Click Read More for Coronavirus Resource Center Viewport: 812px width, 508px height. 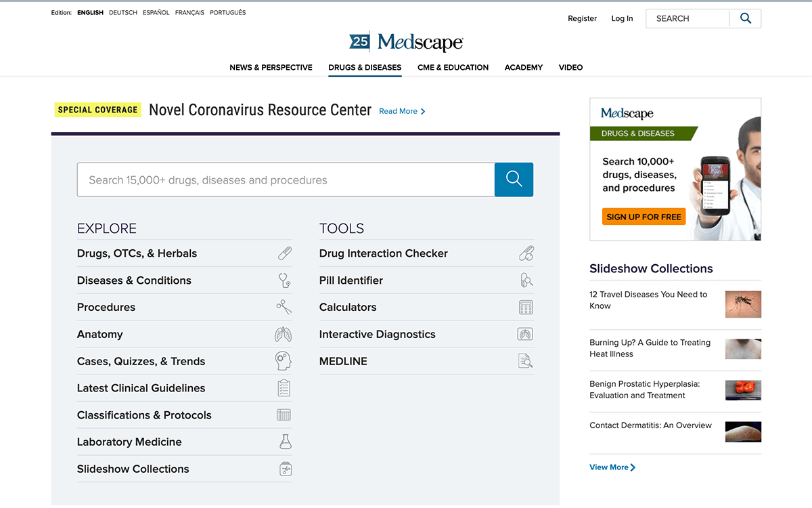point(402,111)
